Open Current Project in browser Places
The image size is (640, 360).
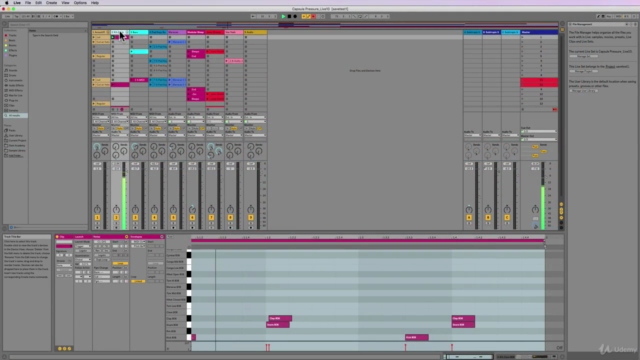pyautogui.click(x=17, y=140)
